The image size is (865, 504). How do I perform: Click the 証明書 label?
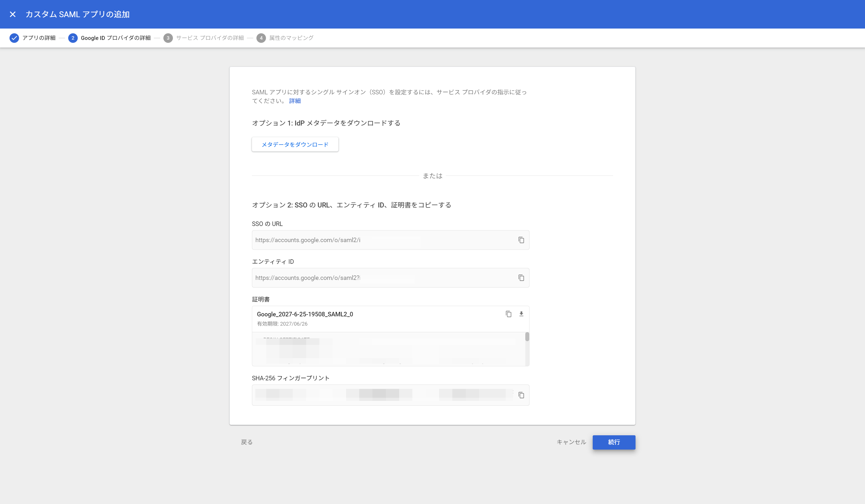(261, 299)
